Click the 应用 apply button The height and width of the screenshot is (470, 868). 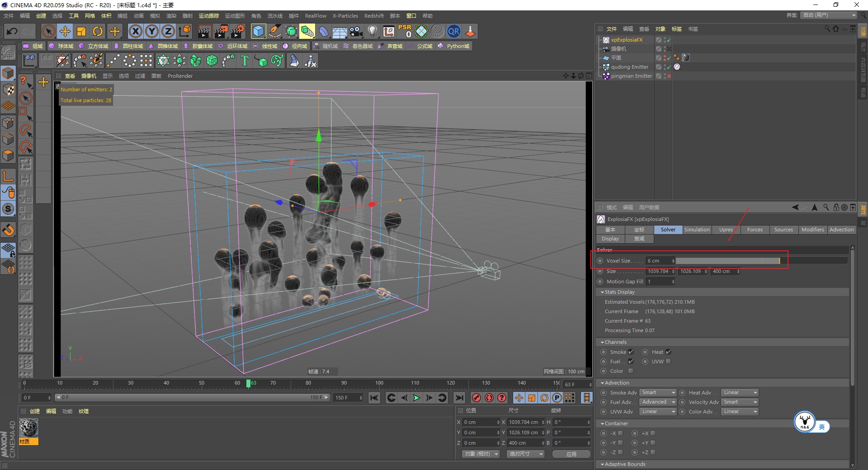(x=571, y=454)
